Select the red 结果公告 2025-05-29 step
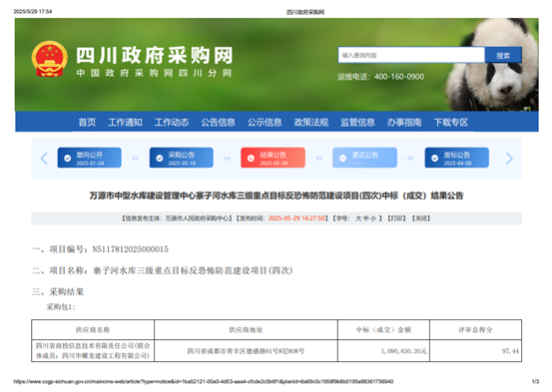The image size is (552, 392). pos(273,158)
